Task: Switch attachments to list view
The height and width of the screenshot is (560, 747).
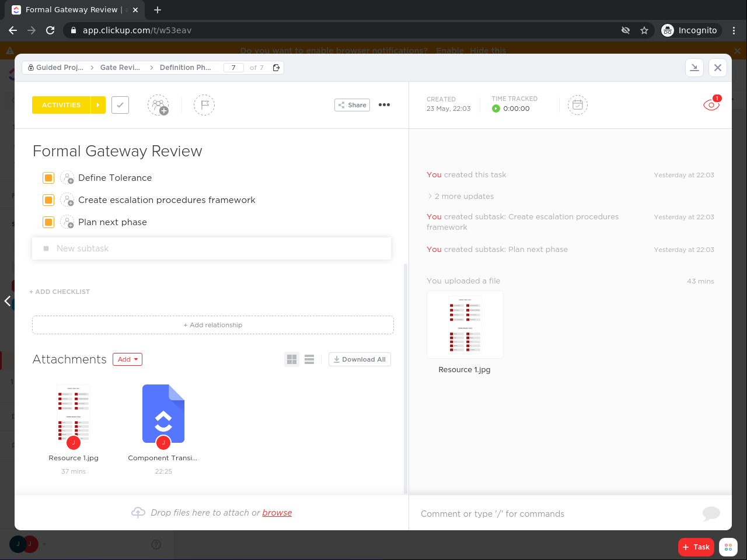Action: click(309, 359)
